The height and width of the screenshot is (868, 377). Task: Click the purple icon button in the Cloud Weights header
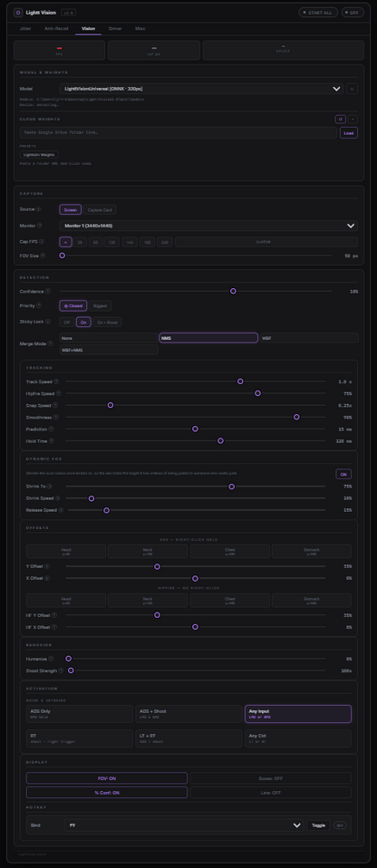pyautogui.click(x=340, y=119)
